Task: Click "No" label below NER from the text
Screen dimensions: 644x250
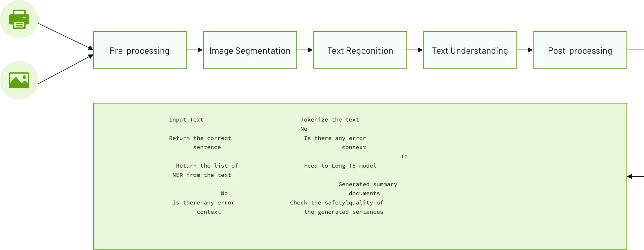Action: (x=224, y=193)
